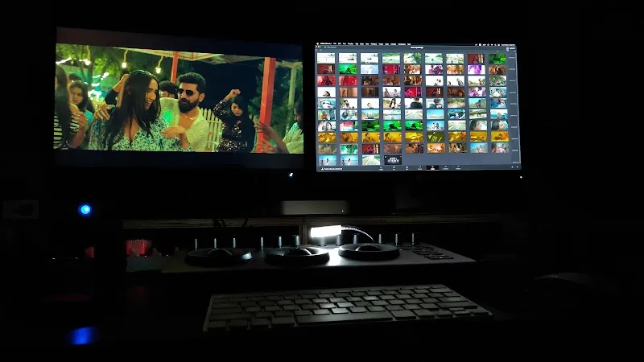
Task: Select the black title card thumbnail
Action: click(x=393, y=159)
